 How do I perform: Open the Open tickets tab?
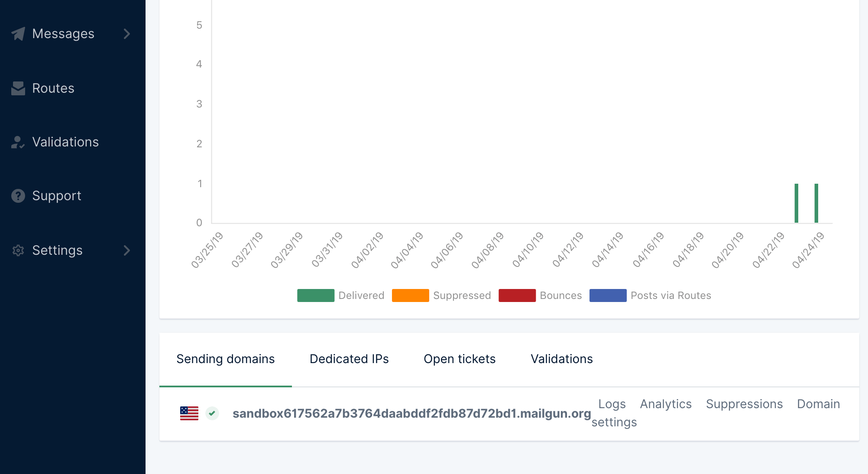point(460,359)
